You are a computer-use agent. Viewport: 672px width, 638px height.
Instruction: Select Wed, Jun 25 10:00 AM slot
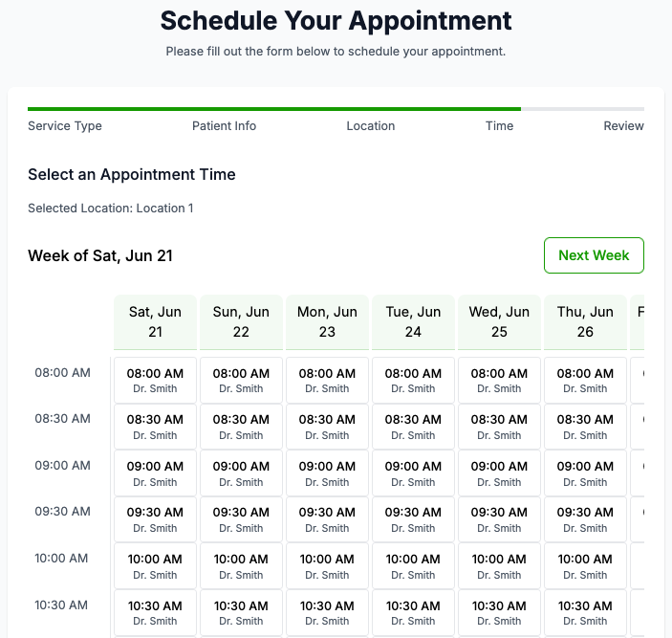[x=499, y=566]
